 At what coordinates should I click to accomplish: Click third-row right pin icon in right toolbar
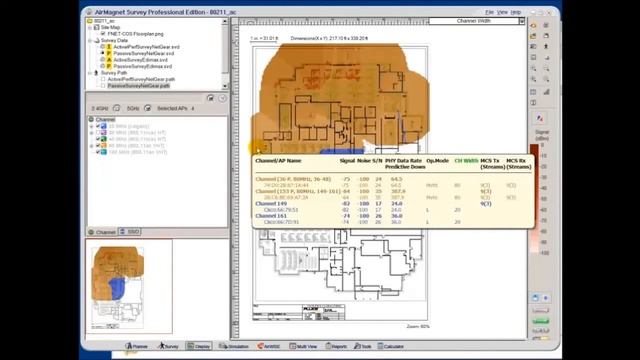point(546,47)
